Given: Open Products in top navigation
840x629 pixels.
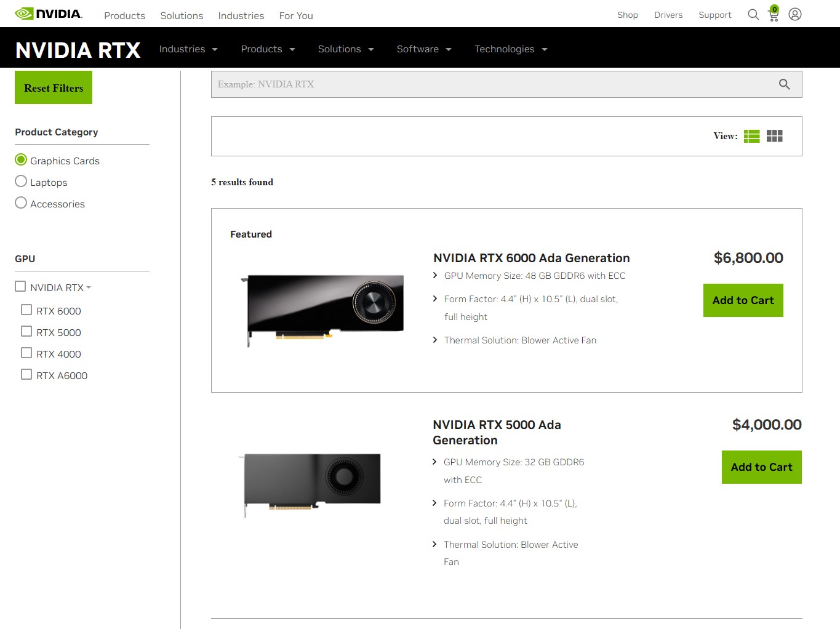Looking at the screenshot, I should coord(125,15).
